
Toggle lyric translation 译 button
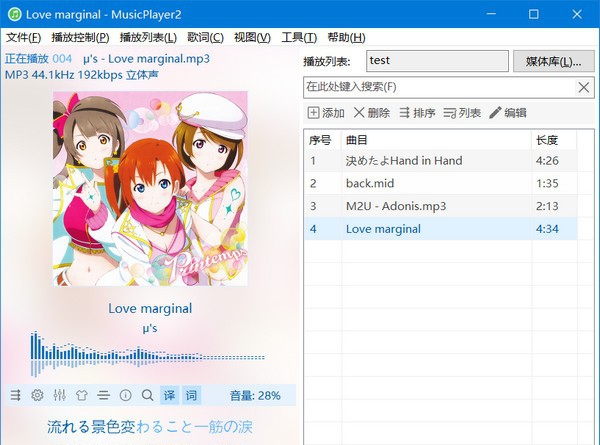(x=169, y=395)
